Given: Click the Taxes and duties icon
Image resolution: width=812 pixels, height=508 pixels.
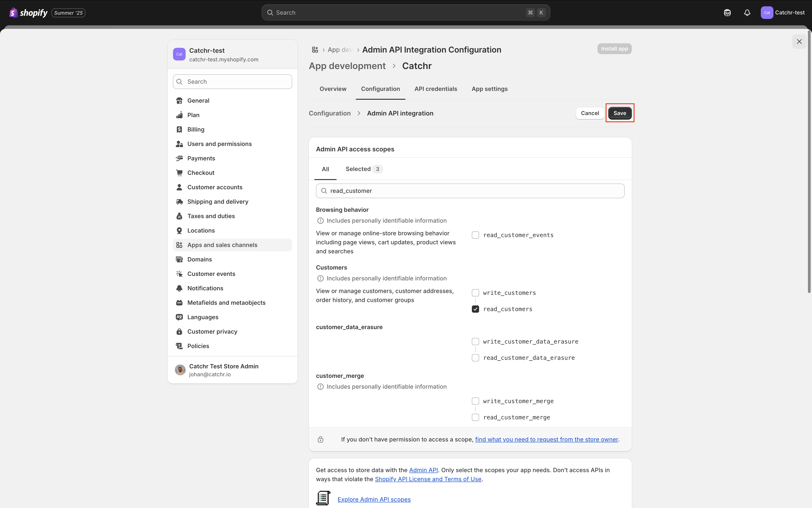Looking at the screenshot, I should coord(179,216).
